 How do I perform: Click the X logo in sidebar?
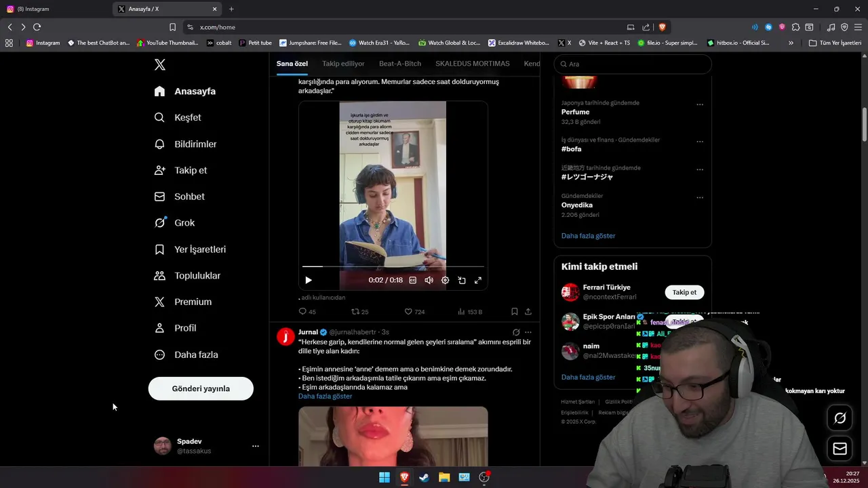159,65
